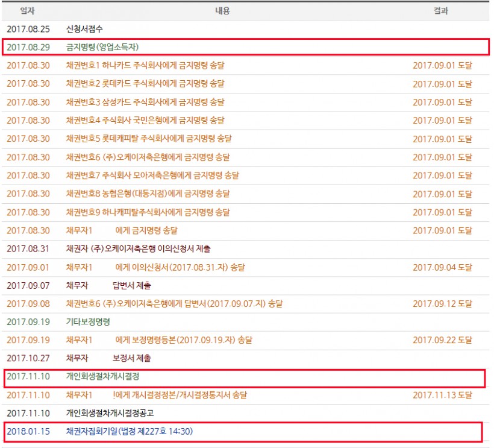Click the date 2017.08.25
Screen dimensions: 494x448
(28, 29)
